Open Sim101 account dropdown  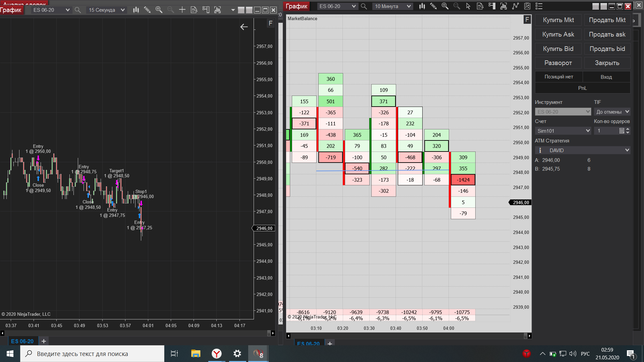click(563, 131)
